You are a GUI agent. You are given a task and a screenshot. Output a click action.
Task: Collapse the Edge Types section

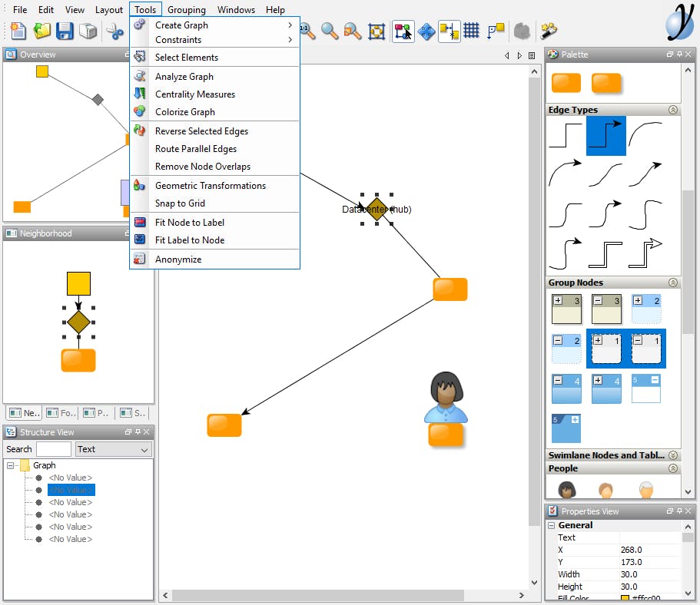[x=675, y=110]
